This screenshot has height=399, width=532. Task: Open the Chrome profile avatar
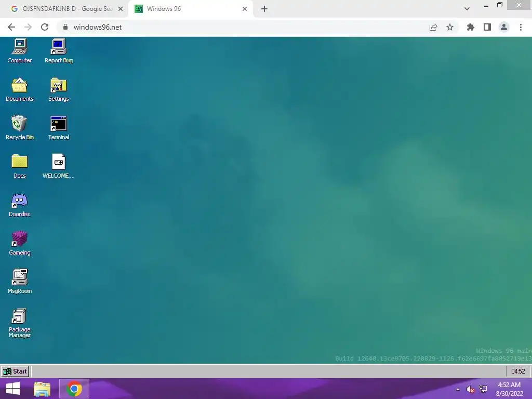click(504, 27)
